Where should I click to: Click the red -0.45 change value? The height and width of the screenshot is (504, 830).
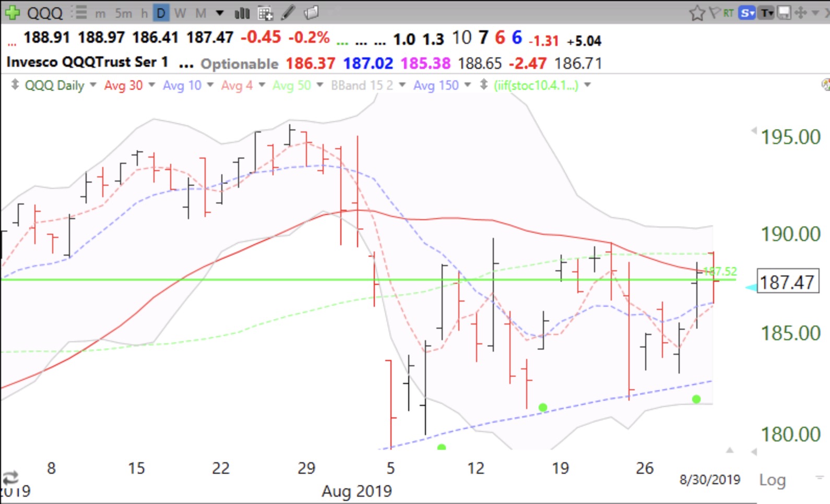[x=260, y=38]
